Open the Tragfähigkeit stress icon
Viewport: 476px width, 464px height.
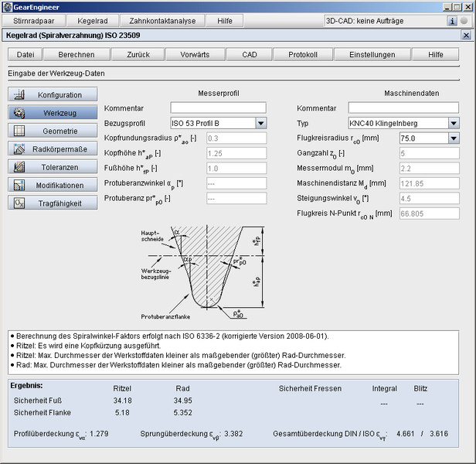click(19, 203)
